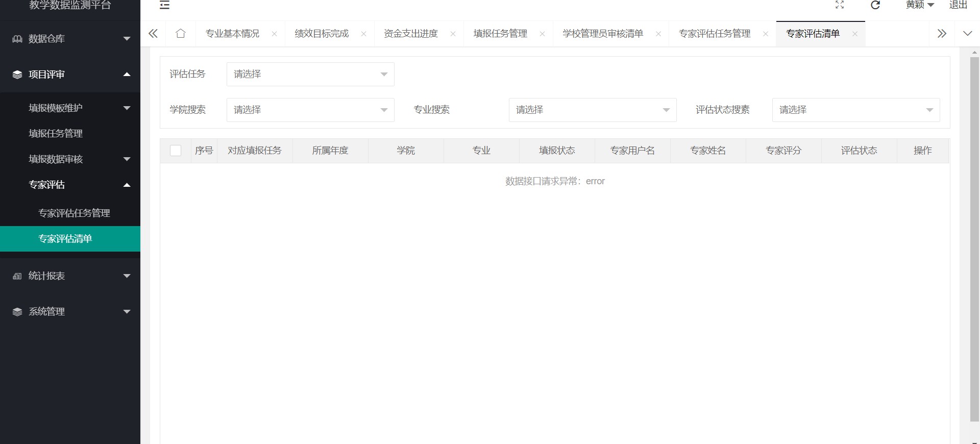Close the 专业基本情况 tab
The width and height of the screenshot is (980, 444).
[274, 34]
